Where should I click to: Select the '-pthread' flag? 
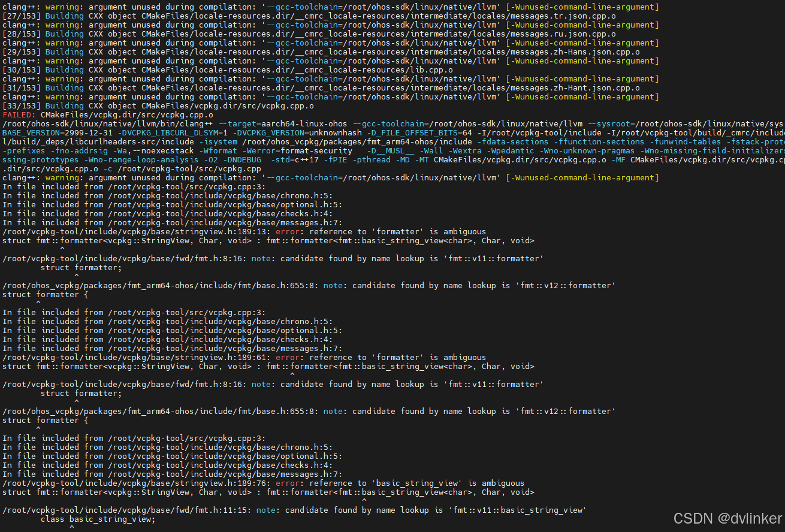click(x=372, y=159)
